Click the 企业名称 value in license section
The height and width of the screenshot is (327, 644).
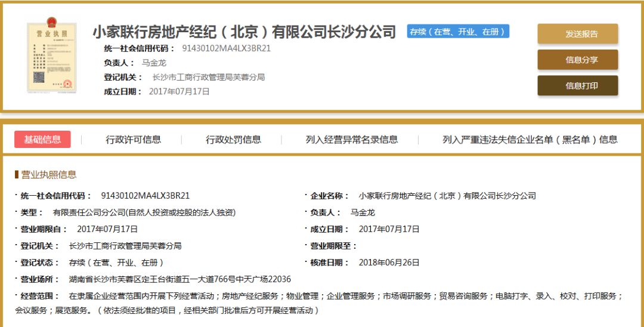click(x=447, y=196)
